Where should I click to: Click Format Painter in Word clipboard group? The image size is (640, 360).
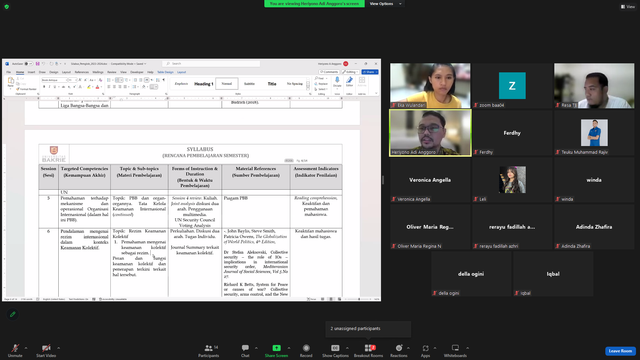[27, 89]
